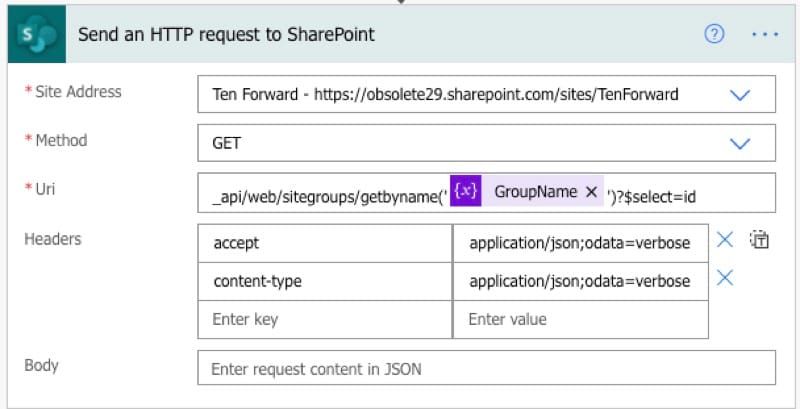800x409 pixels.
Task: Expand the Site Address dropdown
Action: (x=740, y=95)
